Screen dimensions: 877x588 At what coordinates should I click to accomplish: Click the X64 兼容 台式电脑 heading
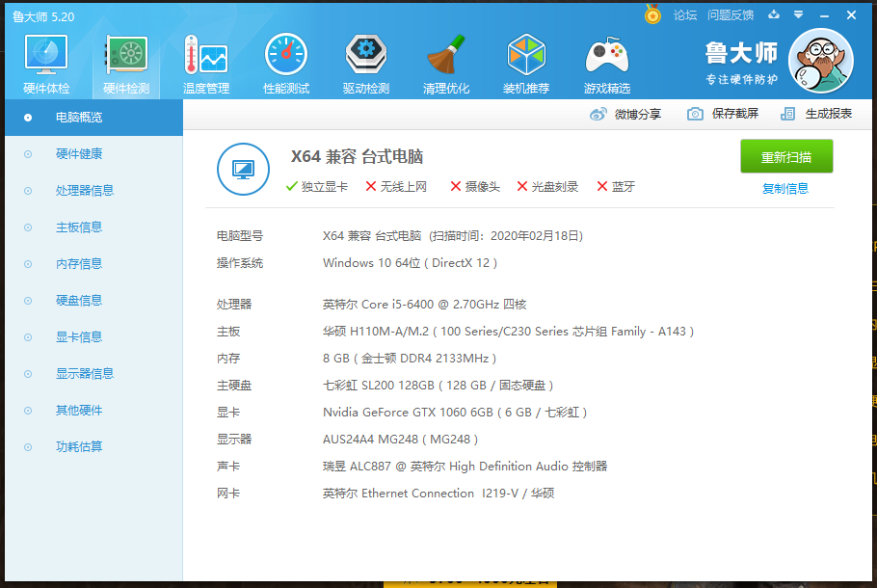click(x=357, y=157)
